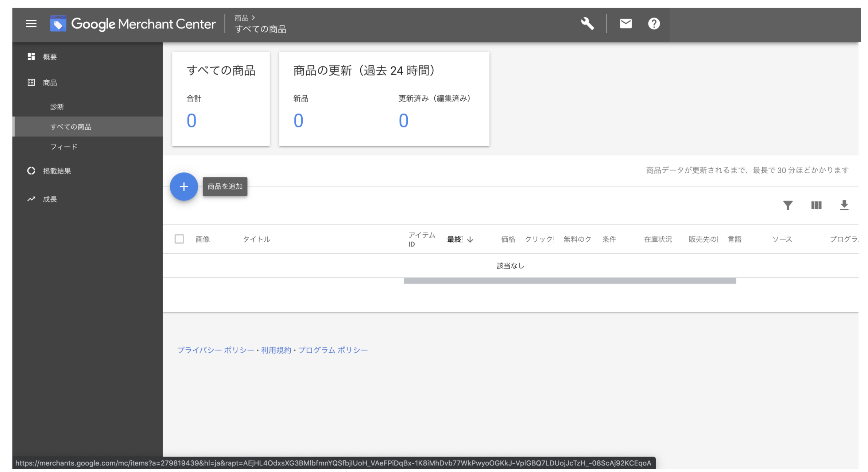Open the navigation hamburger menu
The width and height of the screenshot is (868, 472).
31,23
